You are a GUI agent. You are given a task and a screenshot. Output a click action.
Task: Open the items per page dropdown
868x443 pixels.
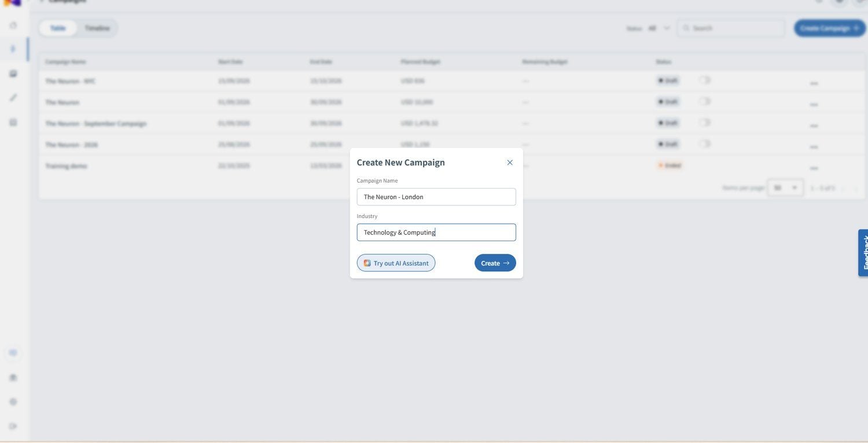pyautogui.click(x=785, y=188)
